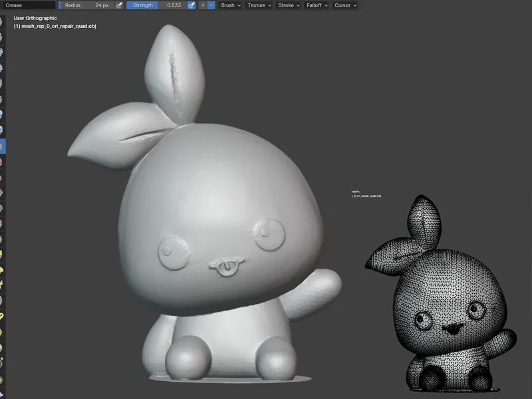Click the wireframe model preview image
This screenshot has height=399, width=532.
tap(440, 293)
